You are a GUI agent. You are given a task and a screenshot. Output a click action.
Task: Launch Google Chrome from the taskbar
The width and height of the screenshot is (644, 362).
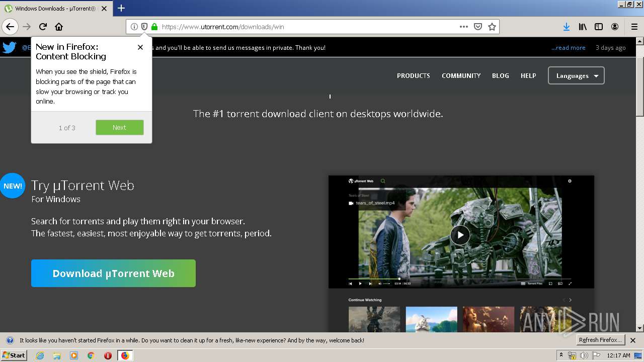tap(91, 355)
